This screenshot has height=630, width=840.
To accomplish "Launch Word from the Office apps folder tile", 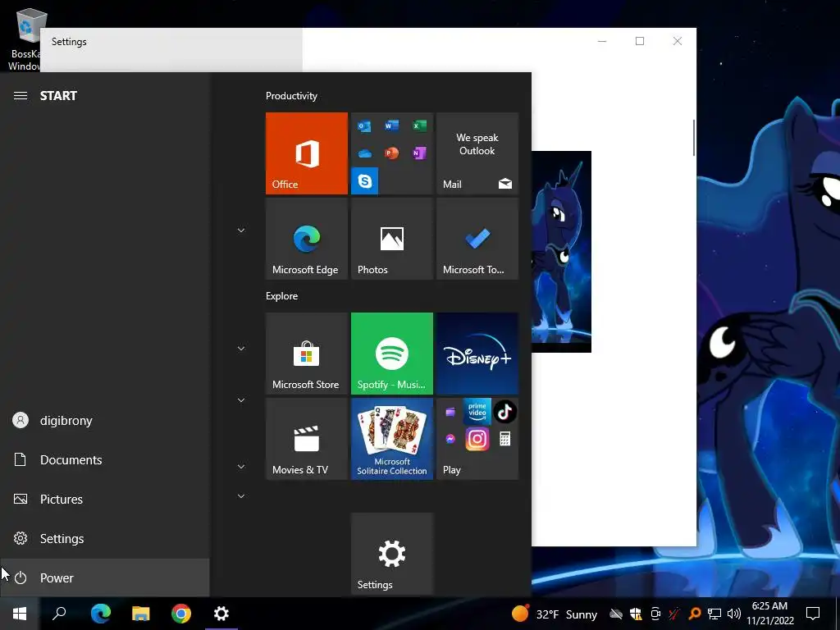I will coord(391,126).
